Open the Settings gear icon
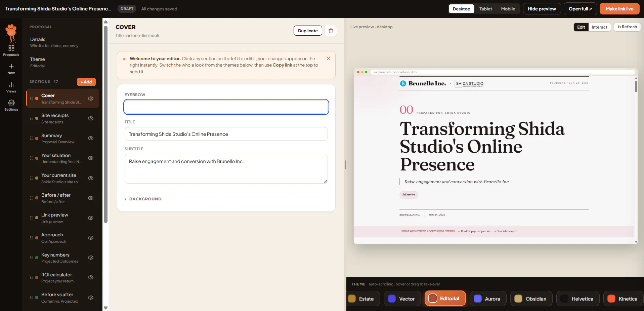 coord(11,103)
